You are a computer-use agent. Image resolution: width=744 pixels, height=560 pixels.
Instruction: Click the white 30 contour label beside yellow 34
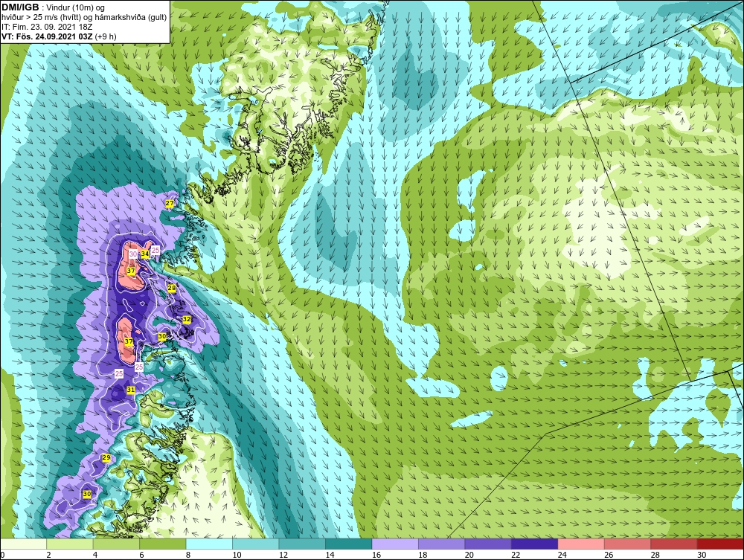tap(133, 254)
